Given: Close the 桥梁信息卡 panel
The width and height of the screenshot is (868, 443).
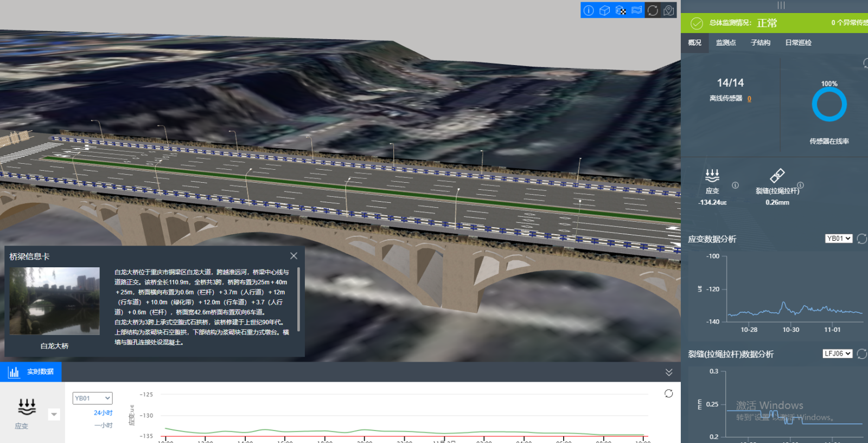Looking at the screenshot, I should tap(293, 256).
